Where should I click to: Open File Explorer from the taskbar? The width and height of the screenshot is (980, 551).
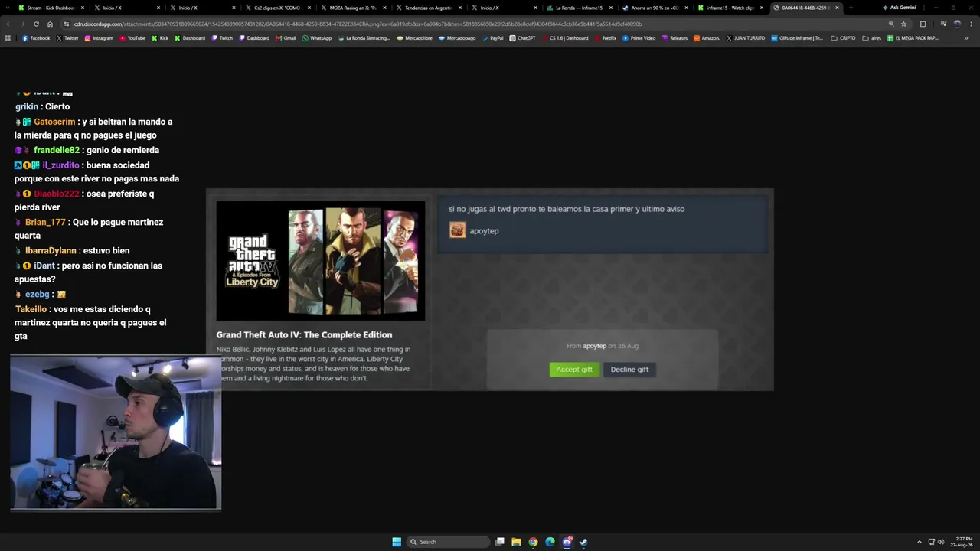click(516, 542)
